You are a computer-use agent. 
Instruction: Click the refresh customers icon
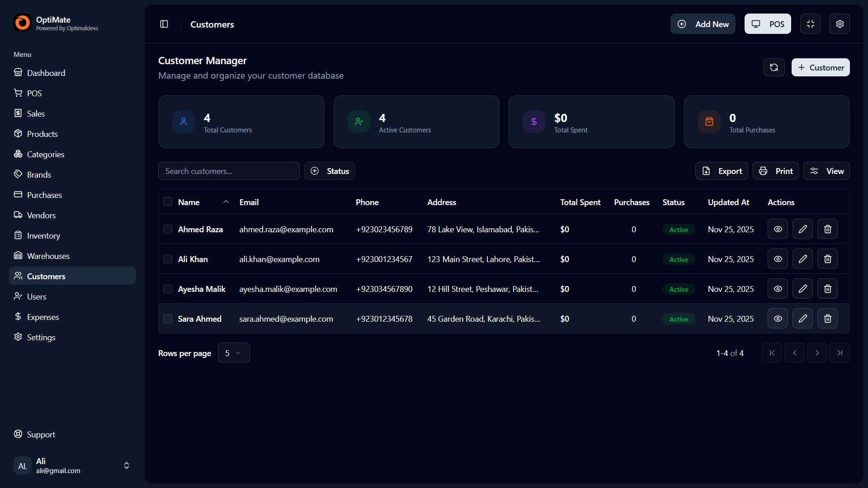[774, 67]
